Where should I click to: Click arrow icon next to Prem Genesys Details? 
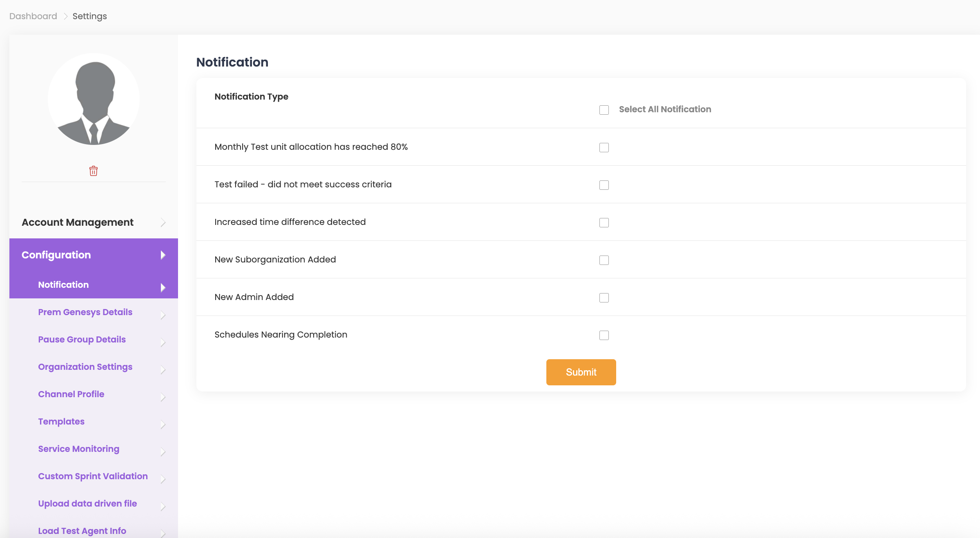click(x=163, y=315)
